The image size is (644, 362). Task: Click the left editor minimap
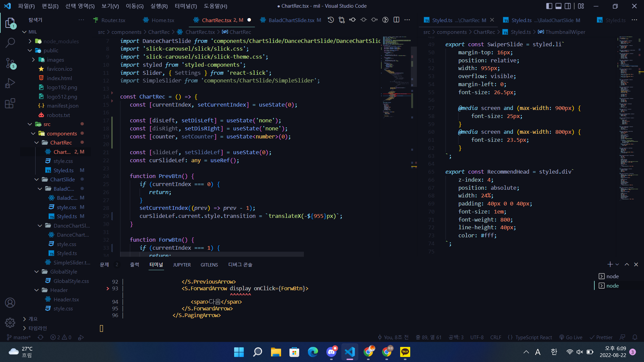(398, 77)
